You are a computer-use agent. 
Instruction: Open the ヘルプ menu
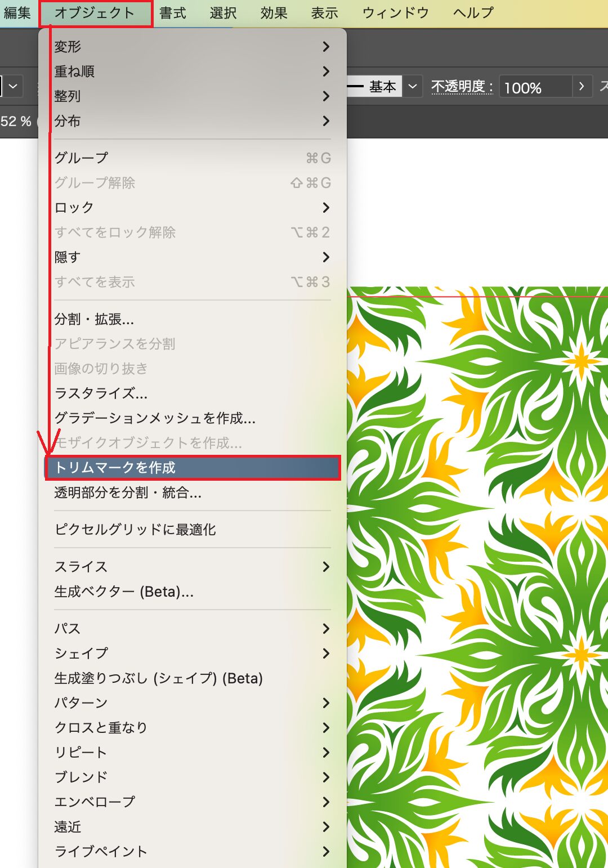click(x=473, y=13)
